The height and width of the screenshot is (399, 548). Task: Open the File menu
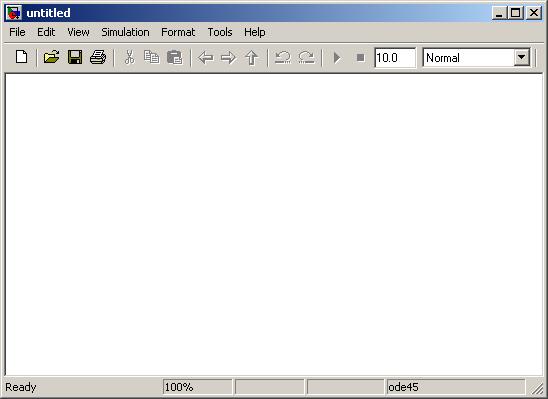tap(17, 32)
